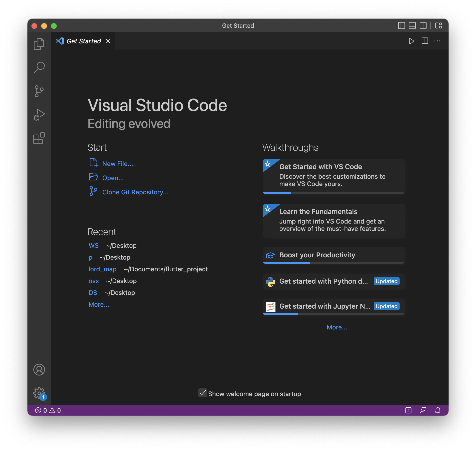This screenshot has height=452, width=476.
Task: Open the Search view icon
Action: tap(39, 67)
